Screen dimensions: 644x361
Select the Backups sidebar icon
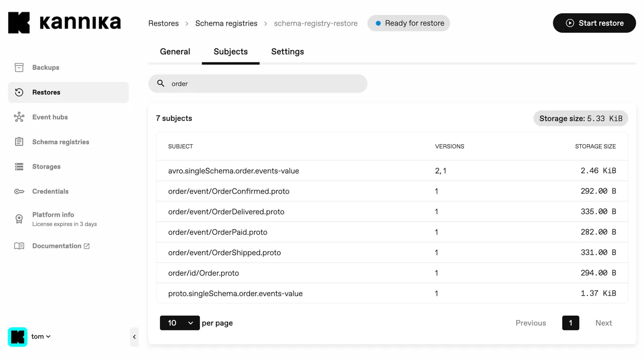tap(19, 67)
